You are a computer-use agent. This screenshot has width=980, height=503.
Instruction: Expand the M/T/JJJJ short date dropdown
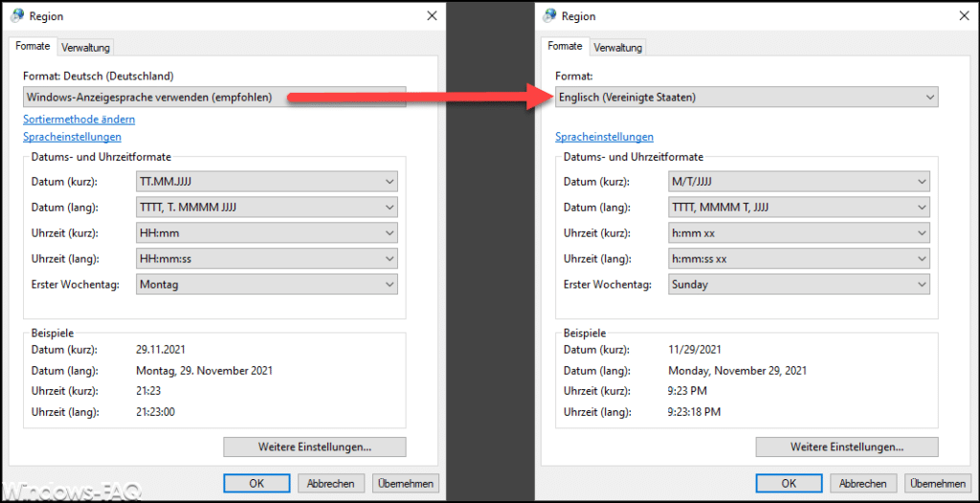[x=799, y=182]
